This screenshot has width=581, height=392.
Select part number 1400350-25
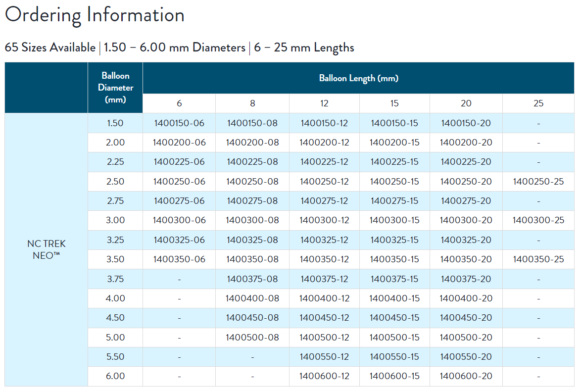[538, 259]
